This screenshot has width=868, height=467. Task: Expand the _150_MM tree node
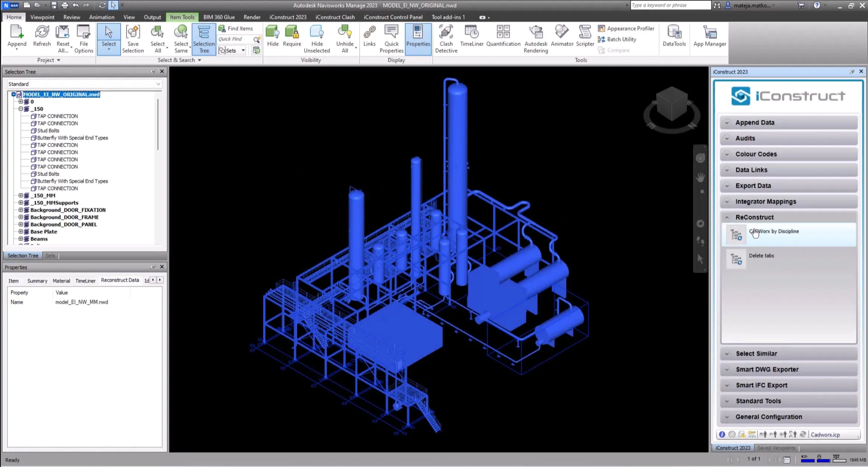pos(21,195)
